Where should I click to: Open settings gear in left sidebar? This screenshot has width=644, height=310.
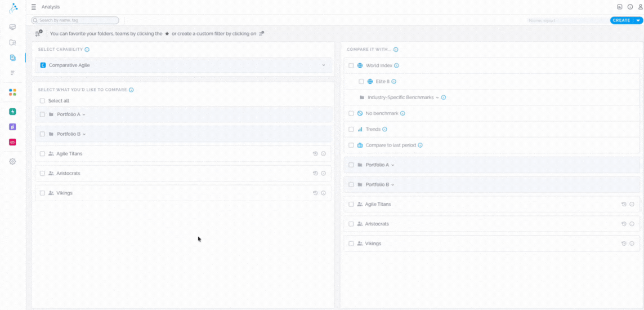click(12, 162)
